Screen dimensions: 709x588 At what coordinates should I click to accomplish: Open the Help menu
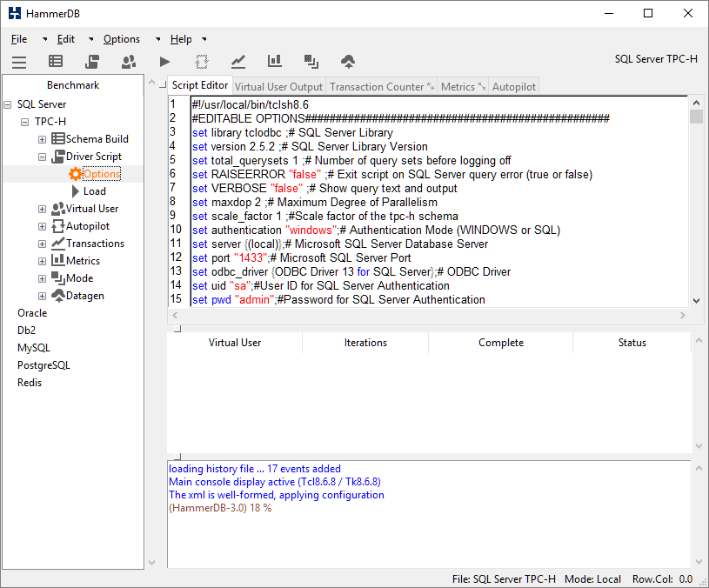tap(181, 39)
